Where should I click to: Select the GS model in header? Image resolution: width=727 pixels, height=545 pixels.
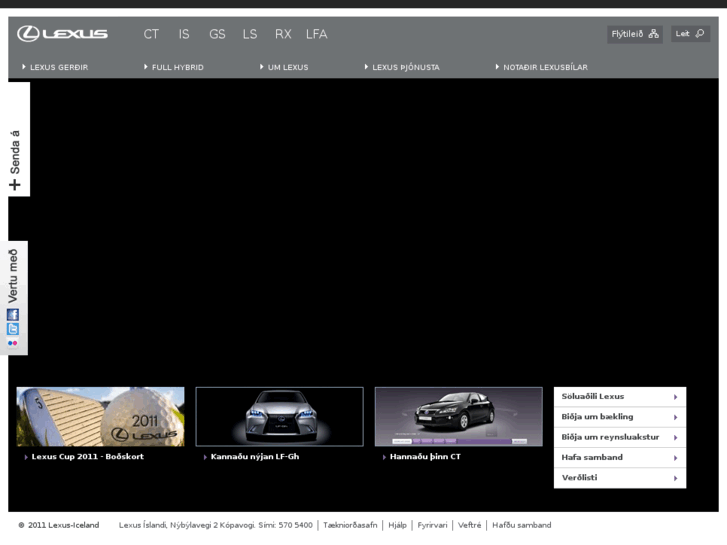tap(217, 34)
